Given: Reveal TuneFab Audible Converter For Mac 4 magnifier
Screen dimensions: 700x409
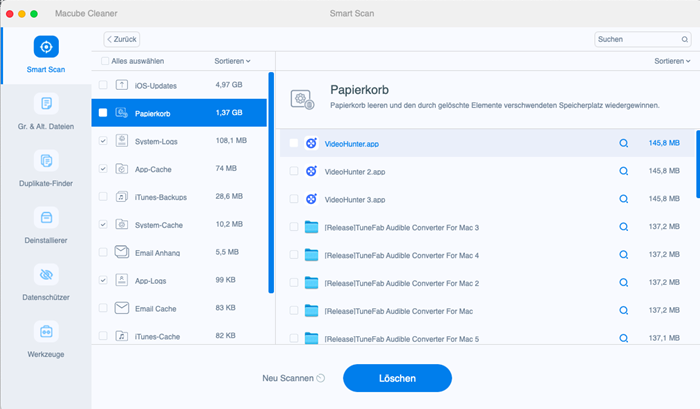Looking at the screenshot, I should [624, 255].
